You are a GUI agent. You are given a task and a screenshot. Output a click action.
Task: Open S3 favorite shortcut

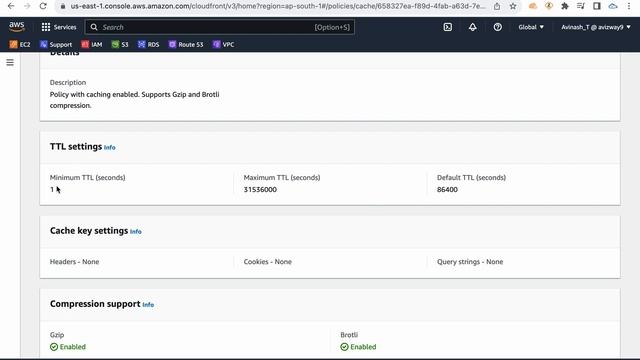click(120, 44)
